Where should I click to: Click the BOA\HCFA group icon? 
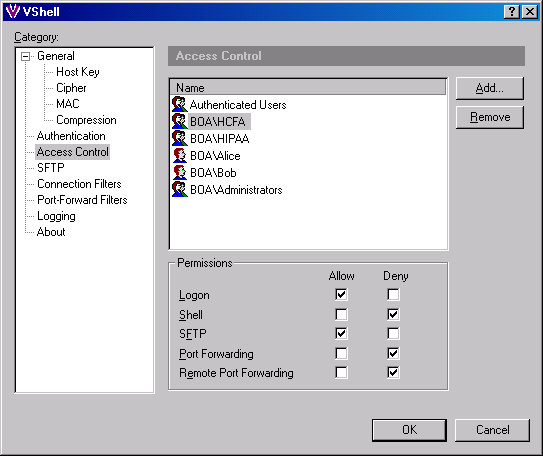[179, 121]
